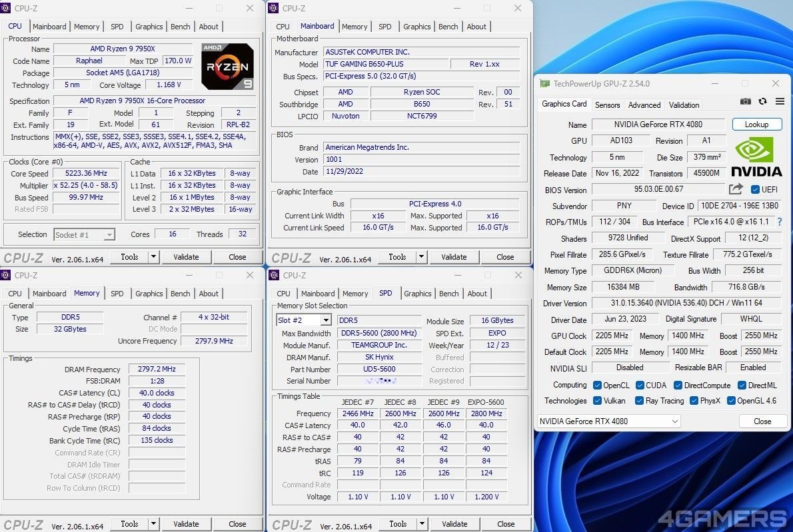793x532 pixels.
Task: Click the Part Number field UD5-5600
Action: point(379,370)
